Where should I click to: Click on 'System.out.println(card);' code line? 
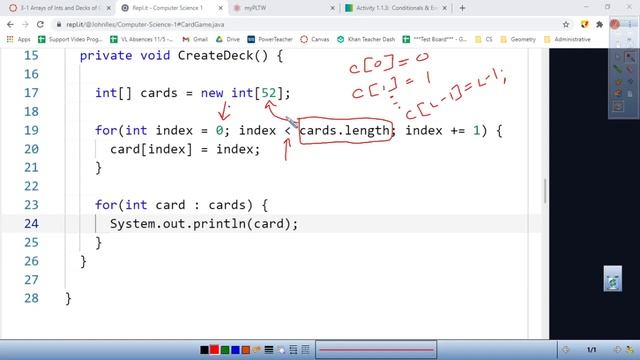pos(204,224)
